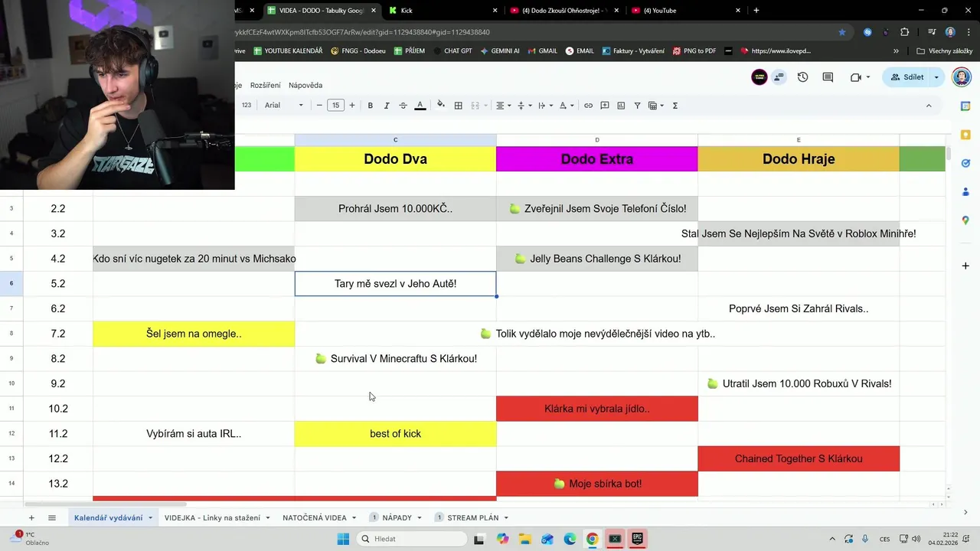This screenshot has width=980, height=551.
Task: Open the Nápověda menu
Action: 305,85
